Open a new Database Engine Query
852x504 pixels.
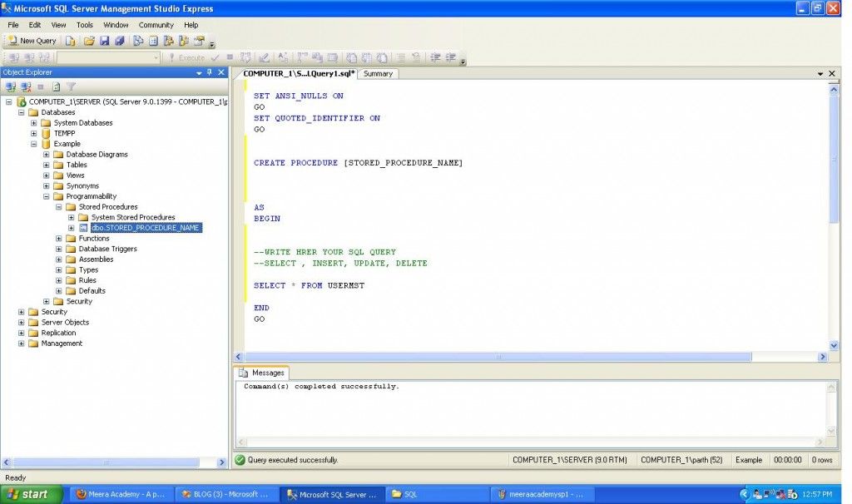[x=70, y=41]
